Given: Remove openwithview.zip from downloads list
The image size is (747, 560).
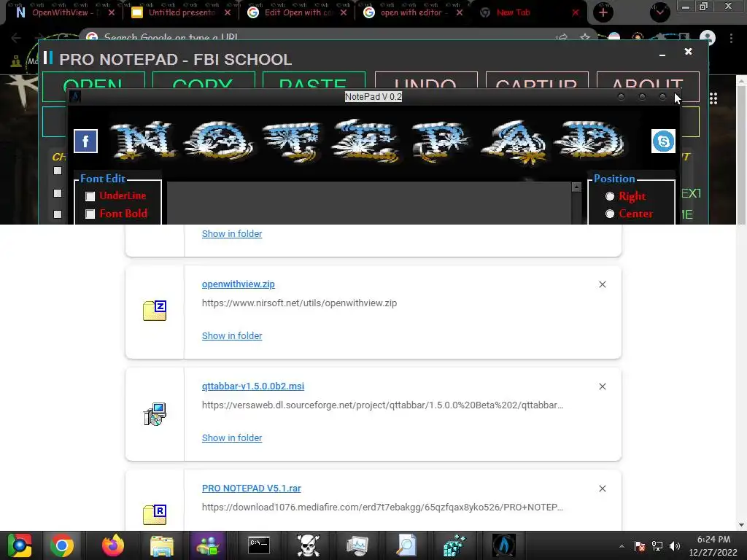Looking at the screenshot, I should click(x=602, y=284).
